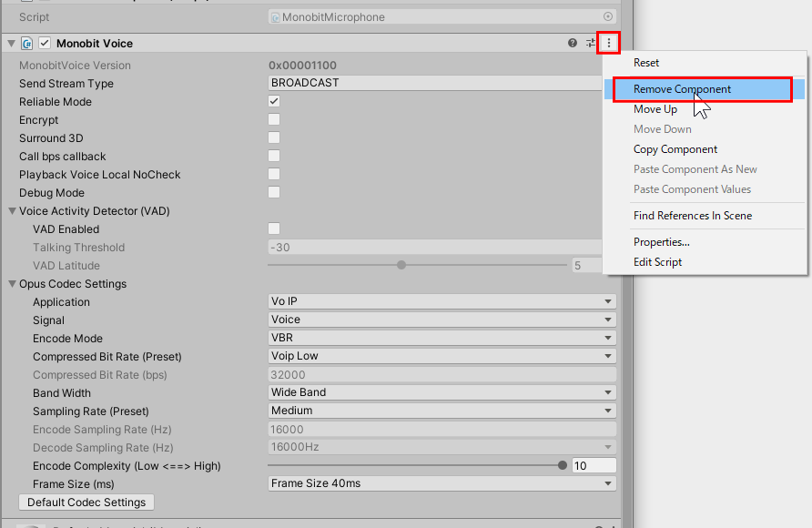Click the Playback Voice Local NoCheck label

click(100, 175)
